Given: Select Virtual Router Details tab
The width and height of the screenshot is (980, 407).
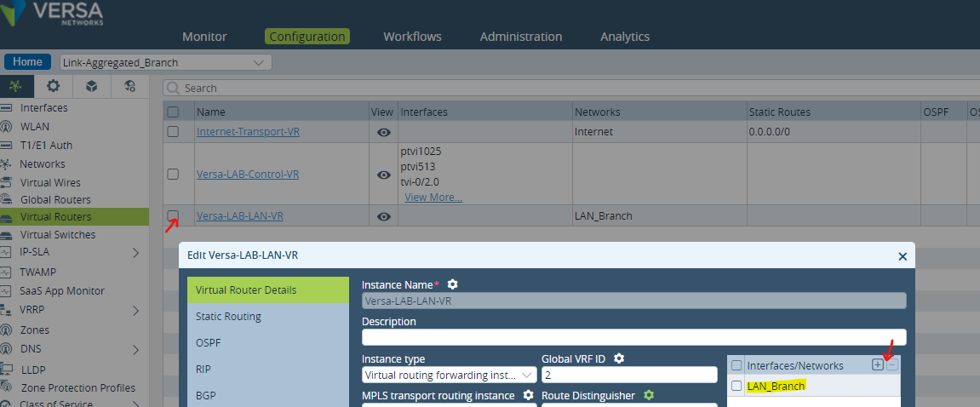Looking at the screenshot, I should (x=268, y=290).
